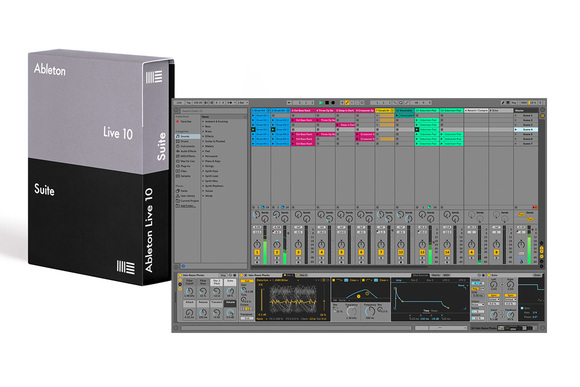
Task: Open Current Project under Places
Action: point(188,201)
